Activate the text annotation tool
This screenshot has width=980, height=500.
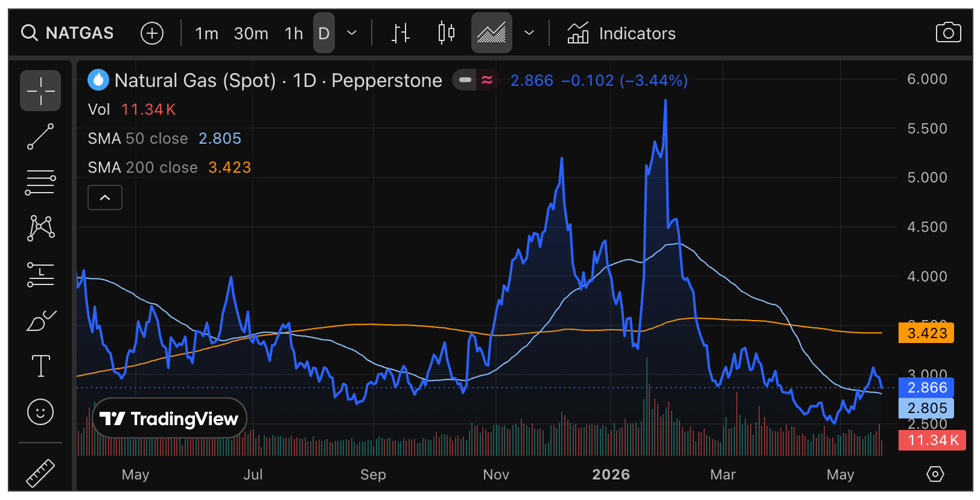(x=40, y=366)
